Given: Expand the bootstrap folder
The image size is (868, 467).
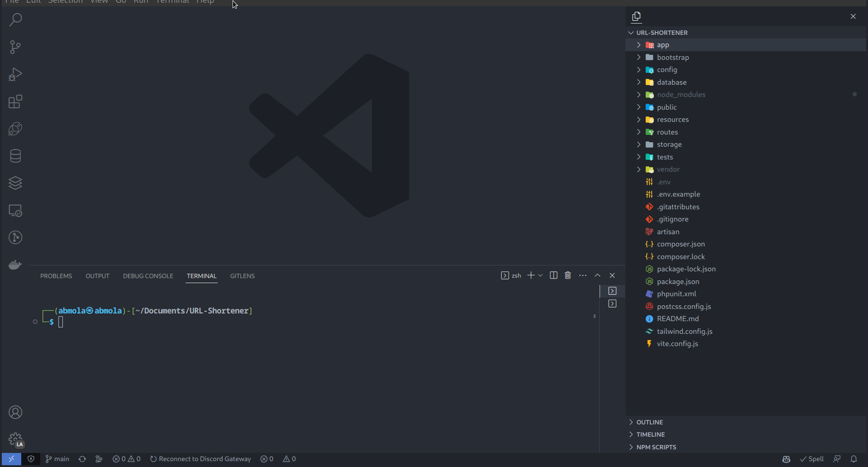Looking at the screenshot, I should point(746,58).
